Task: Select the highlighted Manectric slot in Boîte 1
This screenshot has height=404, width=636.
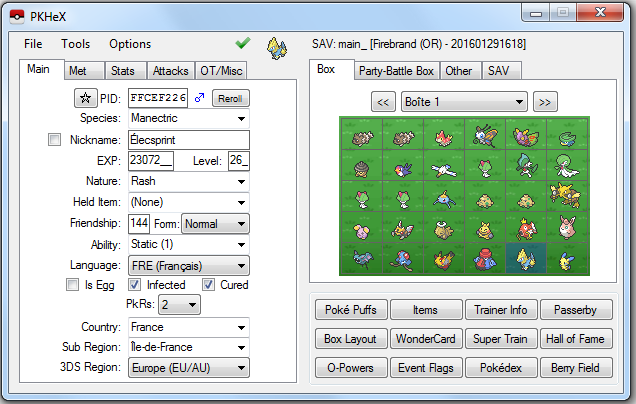Action: (526, 258)
